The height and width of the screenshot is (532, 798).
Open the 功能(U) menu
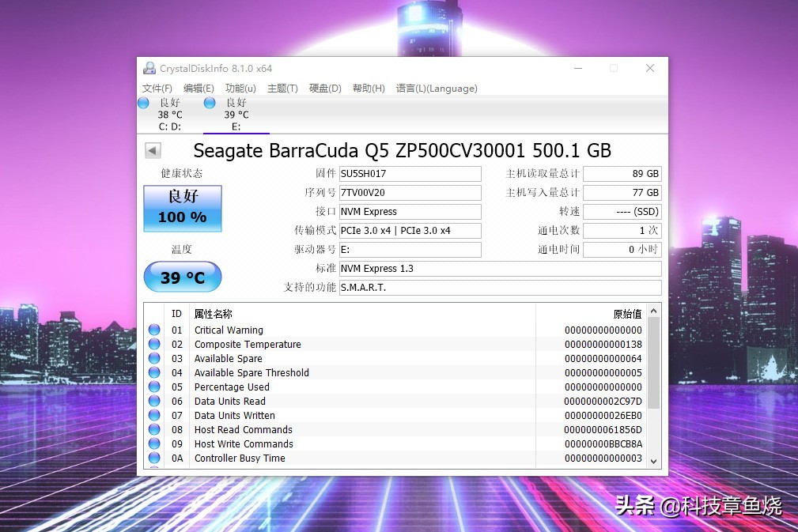(241, 88)
